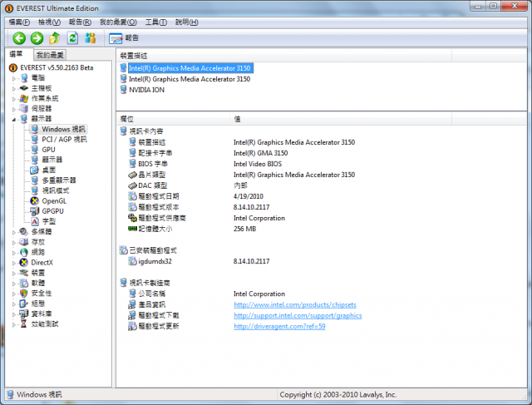
Task: Switch to the 我的最愛 favorites tab
Action: (50, 55)
